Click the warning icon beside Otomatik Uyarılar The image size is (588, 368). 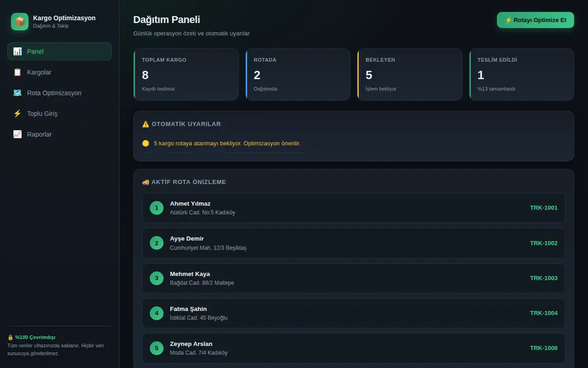click(x=146, y=124)
